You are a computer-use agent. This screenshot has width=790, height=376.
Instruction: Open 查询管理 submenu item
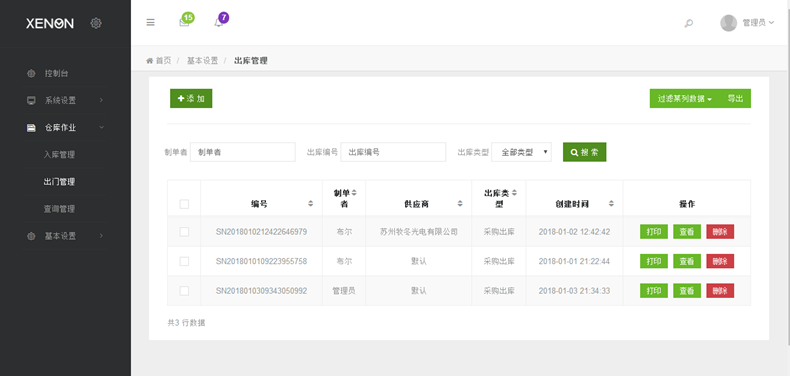pos(59,209)
